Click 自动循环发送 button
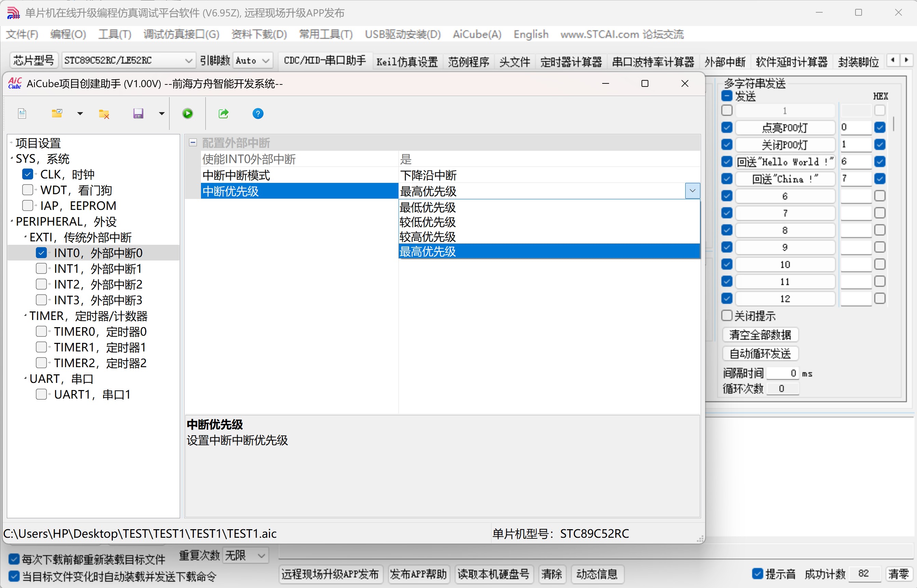 coord(760,353)
